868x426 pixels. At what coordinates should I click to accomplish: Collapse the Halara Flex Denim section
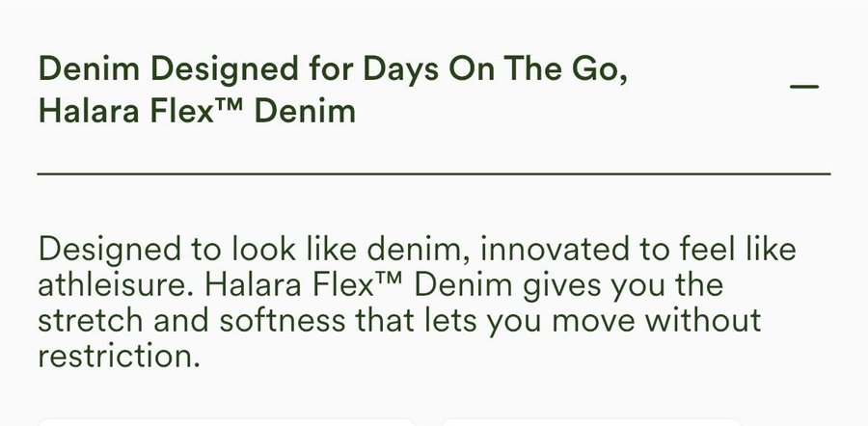coord(803,86)
